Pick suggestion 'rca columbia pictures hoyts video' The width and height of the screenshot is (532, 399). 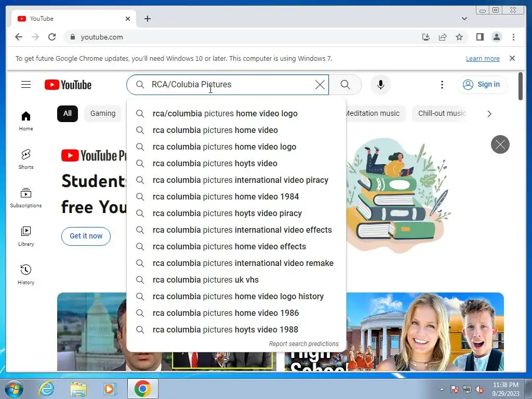[236, 163]
